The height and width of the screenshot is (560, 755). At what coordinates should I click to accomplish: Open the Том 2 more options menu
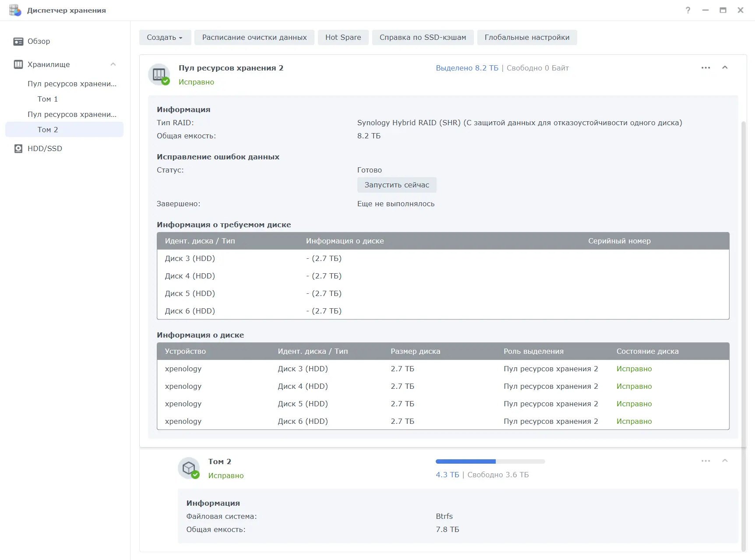(x=706, y=461)
